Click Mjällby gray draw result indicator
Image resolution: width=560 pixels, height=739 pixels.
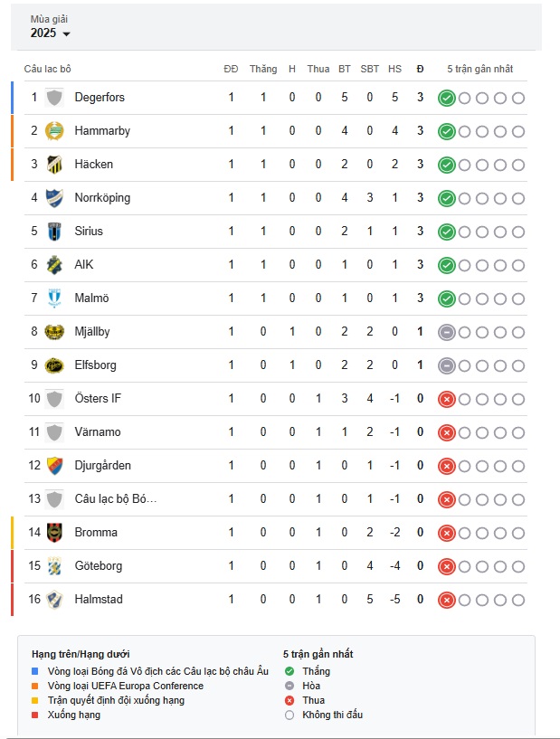pos(446,332)
